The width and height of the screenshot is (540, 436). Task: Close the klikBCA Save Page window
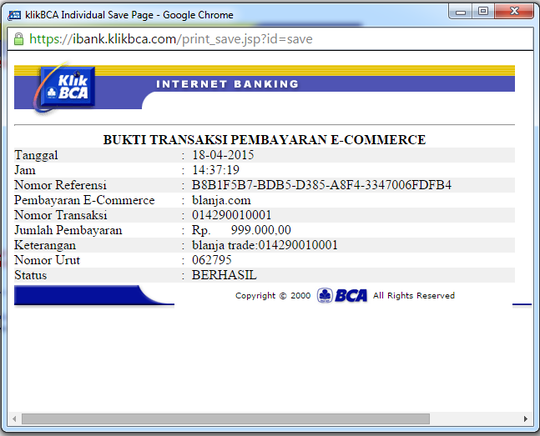(x=514, y=11)
